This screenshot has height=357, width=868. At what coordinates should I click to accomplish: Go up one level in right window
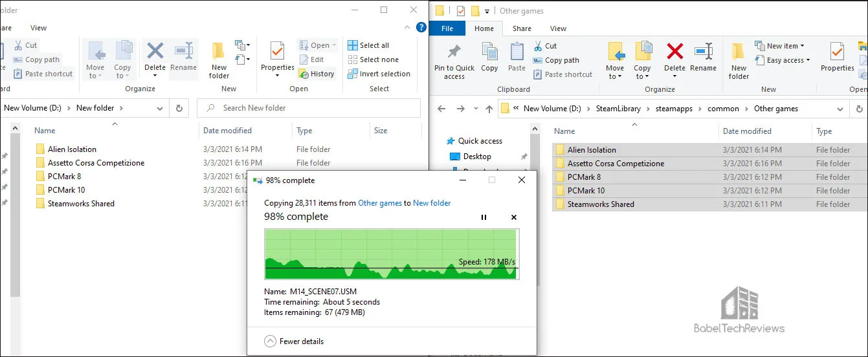[x=489, y=109]
